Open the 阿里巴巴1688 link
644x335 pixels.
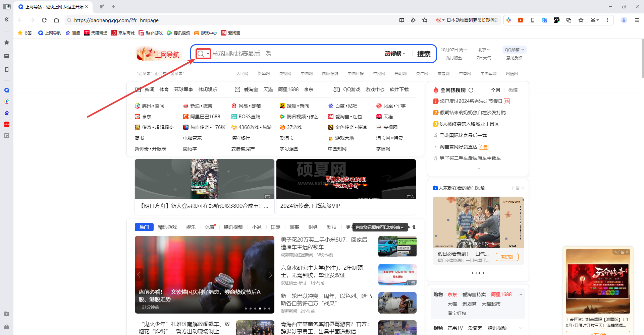pos(202,117)
